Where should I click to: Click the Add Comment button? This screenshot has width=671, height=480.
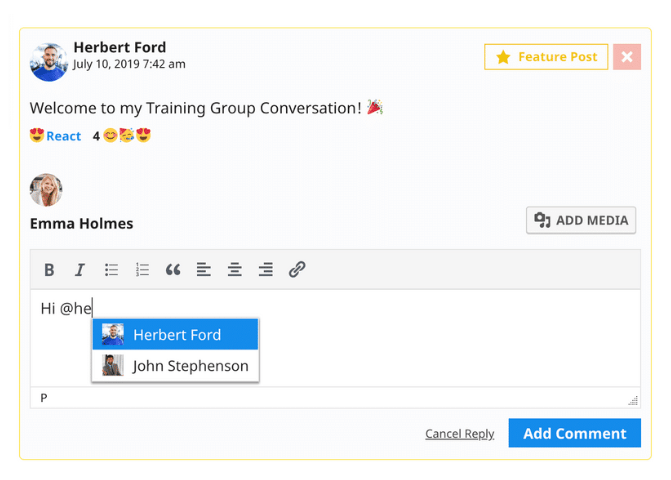[574, 433]
